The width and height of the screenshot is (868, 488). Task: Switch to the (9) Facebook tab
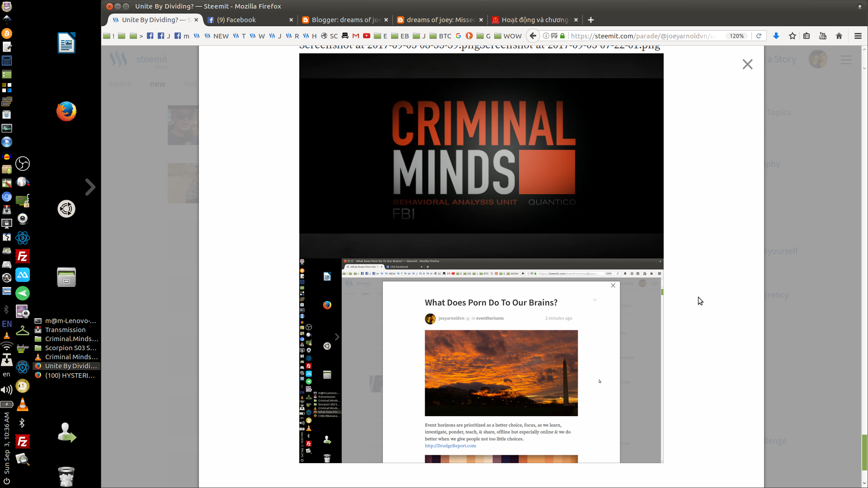coord(250,20)
